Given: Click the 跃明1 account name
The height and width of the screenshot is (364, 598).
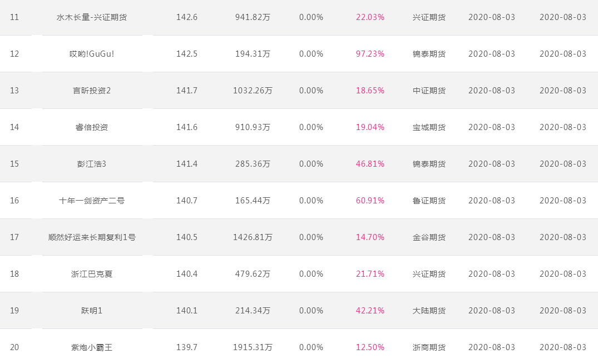Looking at the screenshot, I should click(92, 310).
